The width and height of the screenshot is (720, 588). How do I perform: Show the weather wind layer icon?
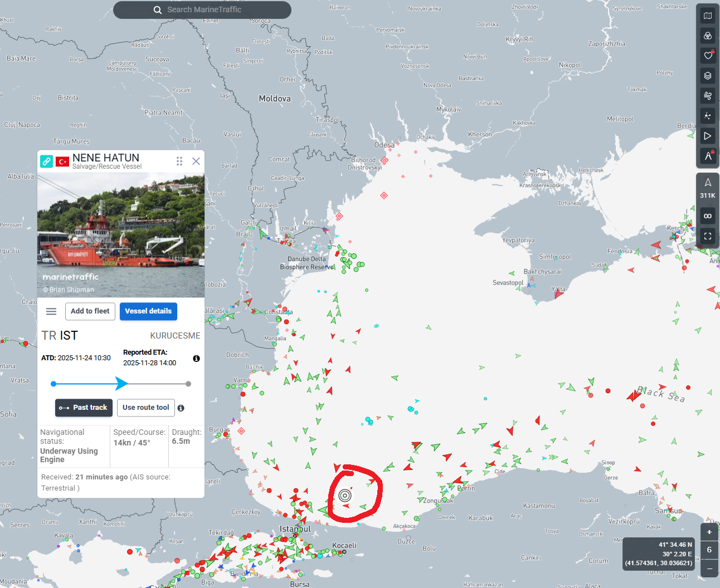point(708,96)
